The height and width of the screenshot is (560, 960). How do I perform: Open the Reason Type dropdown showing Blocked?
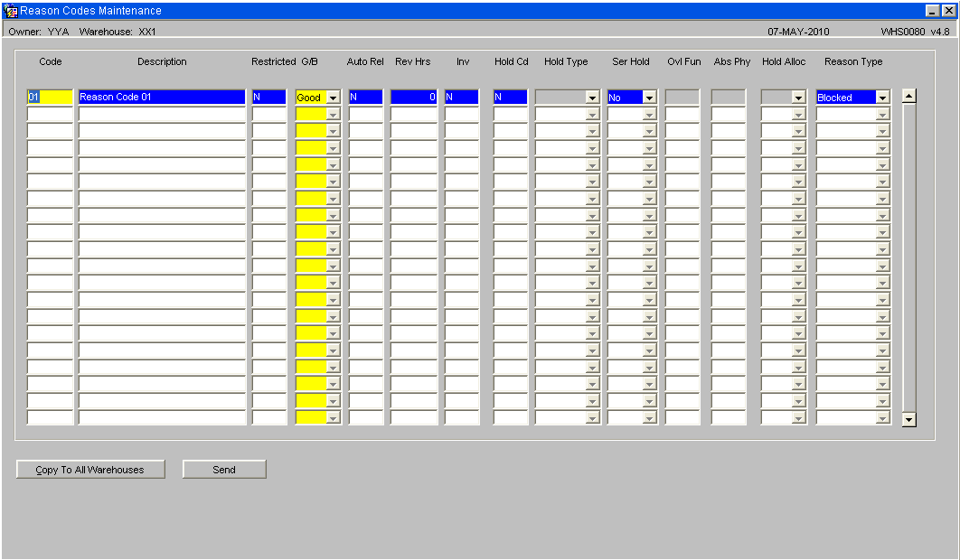pos(882,98)
